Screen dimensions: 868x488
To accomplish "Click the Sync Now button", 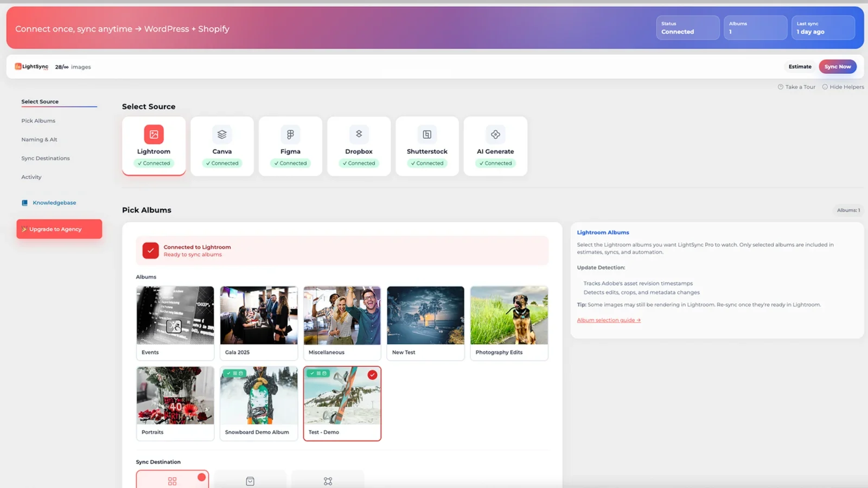I will click(x=838, y=67).
